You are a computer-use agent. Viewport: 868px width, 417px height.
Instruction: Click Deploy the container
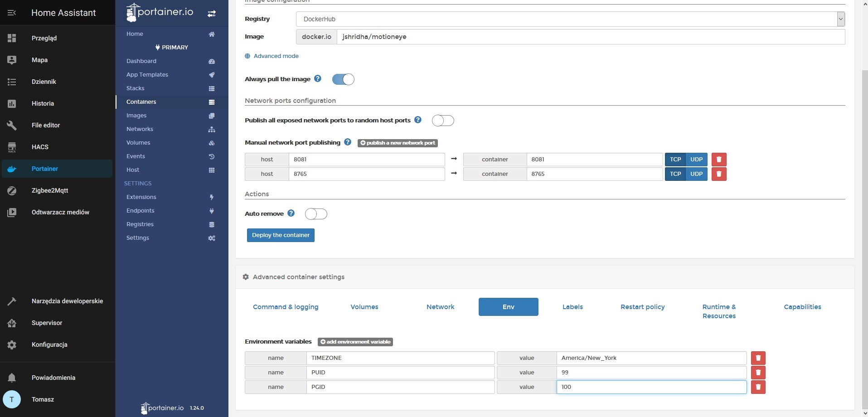[x=281, y=235]
